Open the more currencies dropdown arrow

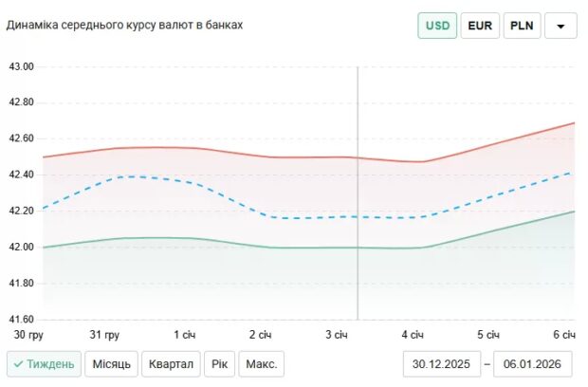[x=560, y=26]
